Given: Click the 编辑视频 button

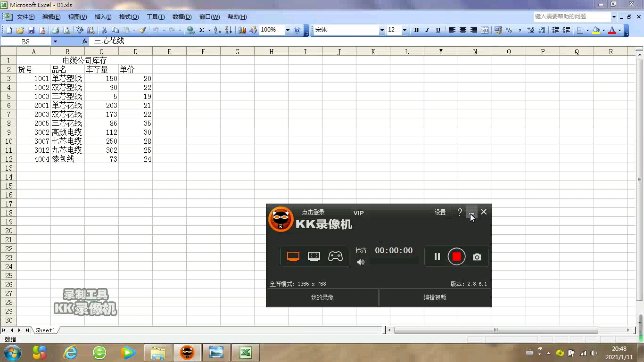Looking at the screenshot, I should 435,297.
